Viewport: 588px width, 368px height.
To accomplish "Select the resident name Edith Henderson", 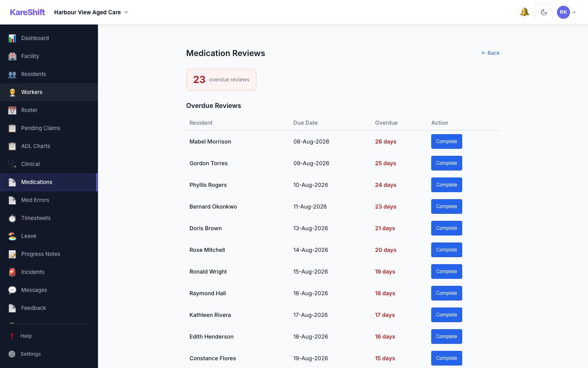I will pos(212,337).
